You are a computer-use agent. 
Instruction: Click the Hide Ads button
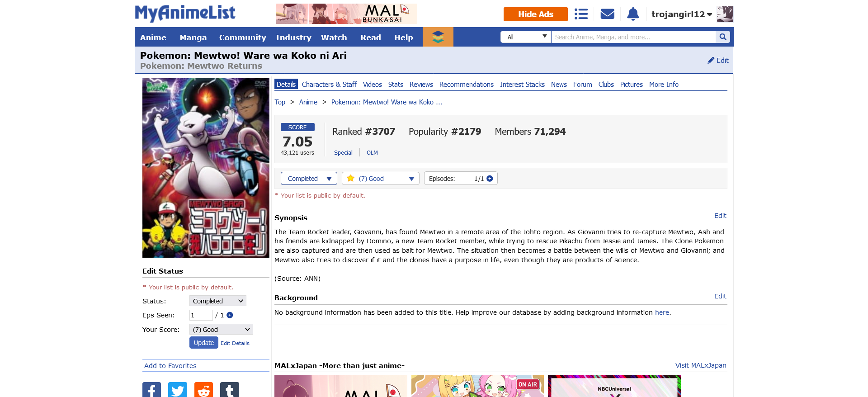[x=536, y=14]
